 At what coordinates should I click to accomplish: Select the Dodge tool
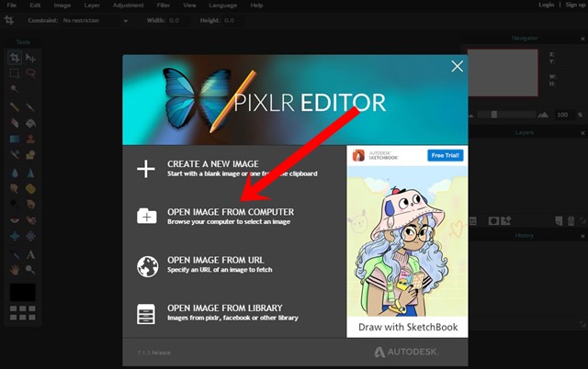click(x=15, y=204)
